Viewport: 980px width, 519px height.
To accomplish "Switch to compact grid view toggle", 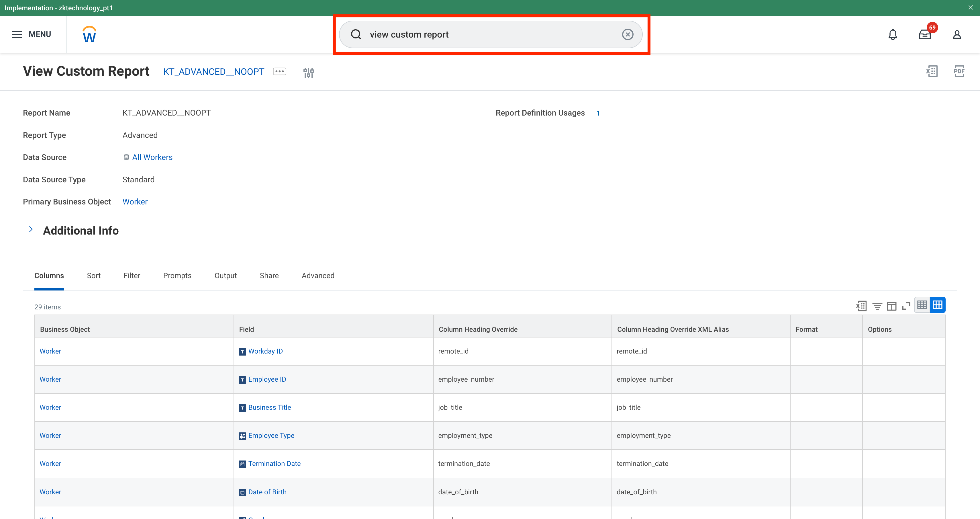I will pyautogui.click(x=922, y=305).
